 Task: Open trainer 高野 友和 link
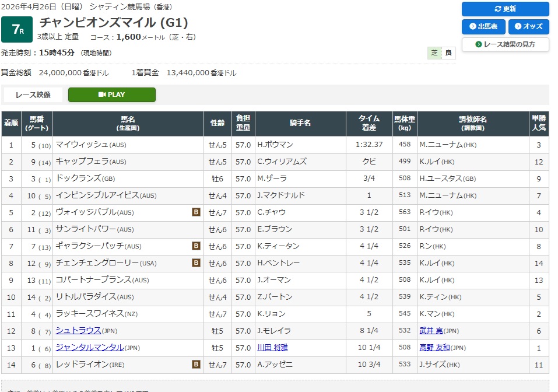point(434,348)
